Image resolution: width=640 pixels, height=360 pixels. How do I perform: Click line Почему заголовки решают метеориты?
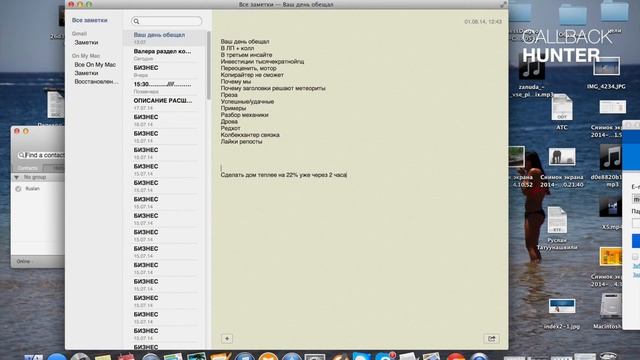pos(273,88)
